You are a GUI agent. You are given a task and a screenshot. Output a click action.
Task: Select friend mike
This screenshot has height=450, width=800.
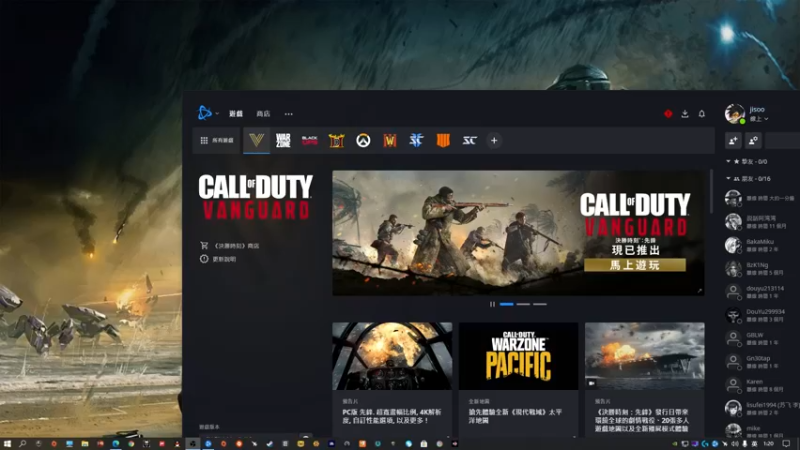pos(760,431)
